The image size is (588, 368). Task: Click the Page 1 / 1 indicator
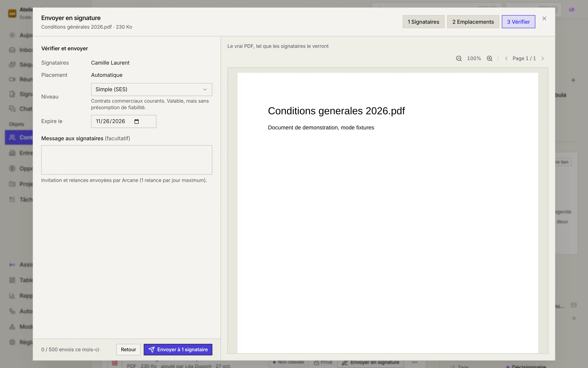[x=524, y=58]
